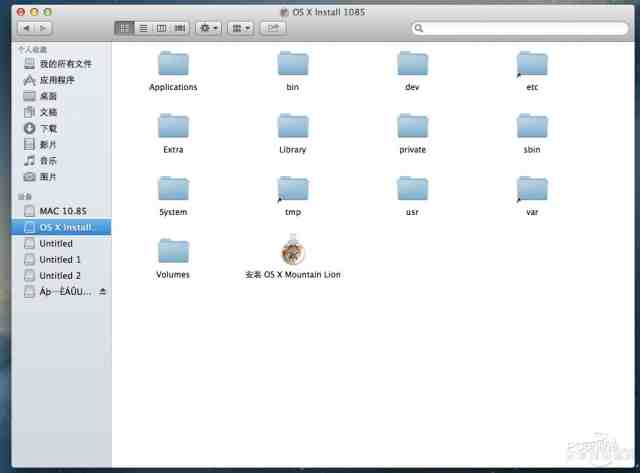This screenshot has height=473, width=640.
Task: Minimize the Finder window
Action: coord(34,12)
